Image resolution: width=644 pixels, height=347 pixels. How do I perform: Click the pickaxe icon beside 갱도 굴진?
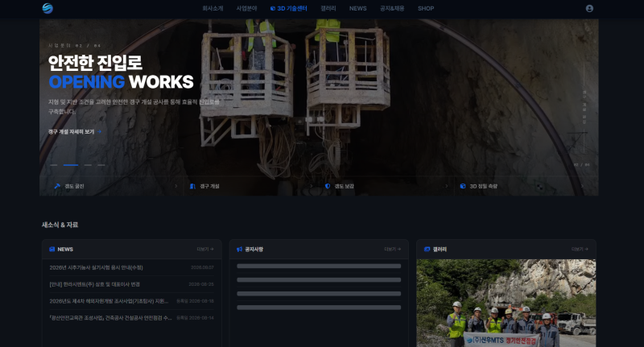[x=57, y=186]
